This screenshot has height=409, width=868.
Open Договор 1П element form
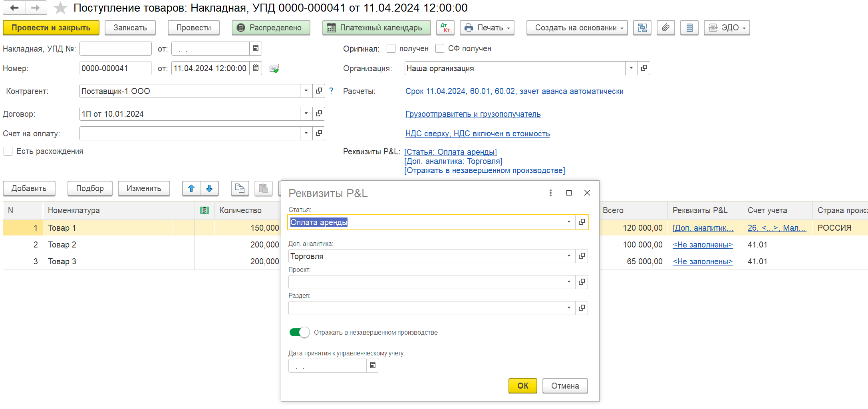(319, 114)
